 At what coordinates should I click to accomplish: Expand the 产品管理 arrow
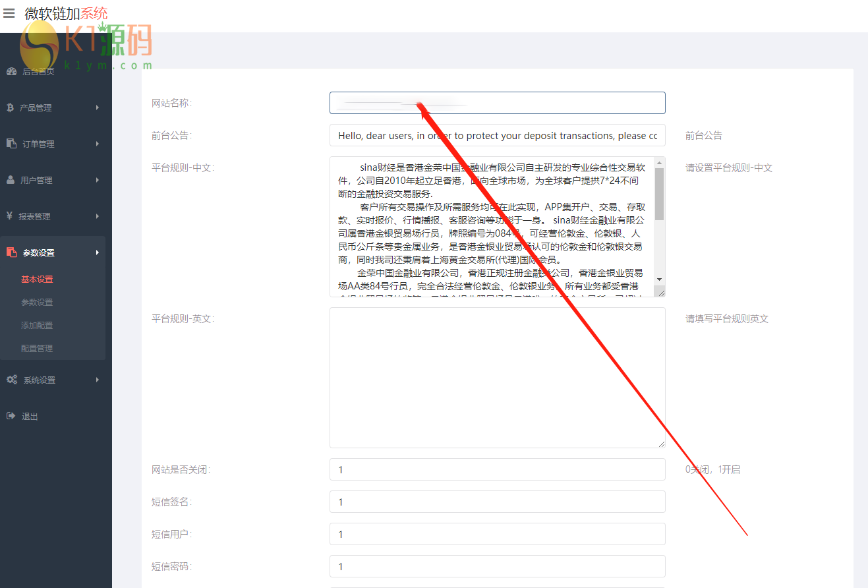tap(98, 107)
